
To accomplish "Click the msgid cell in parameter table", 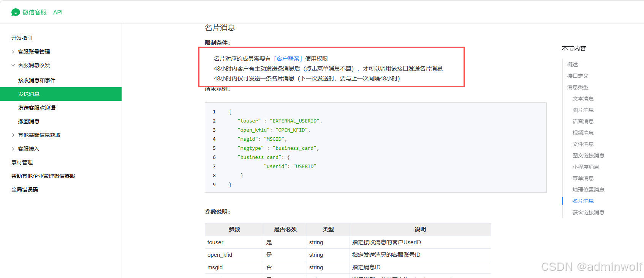I will point(234,267).
